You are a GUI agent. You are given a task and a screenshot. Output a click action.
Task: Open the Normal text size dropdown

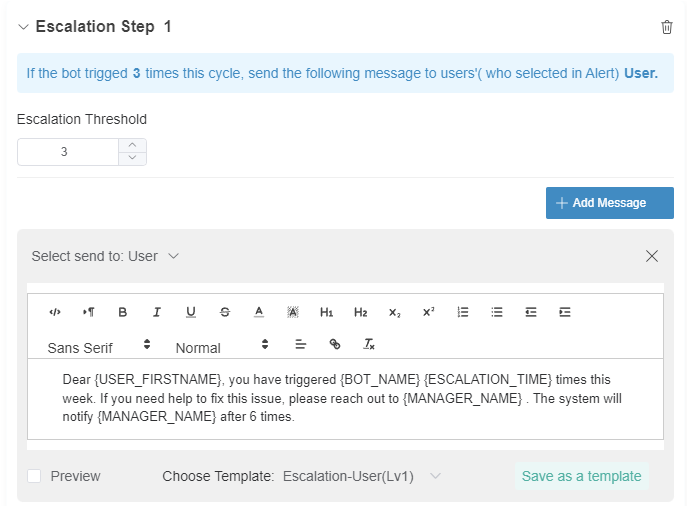(222, 346)
